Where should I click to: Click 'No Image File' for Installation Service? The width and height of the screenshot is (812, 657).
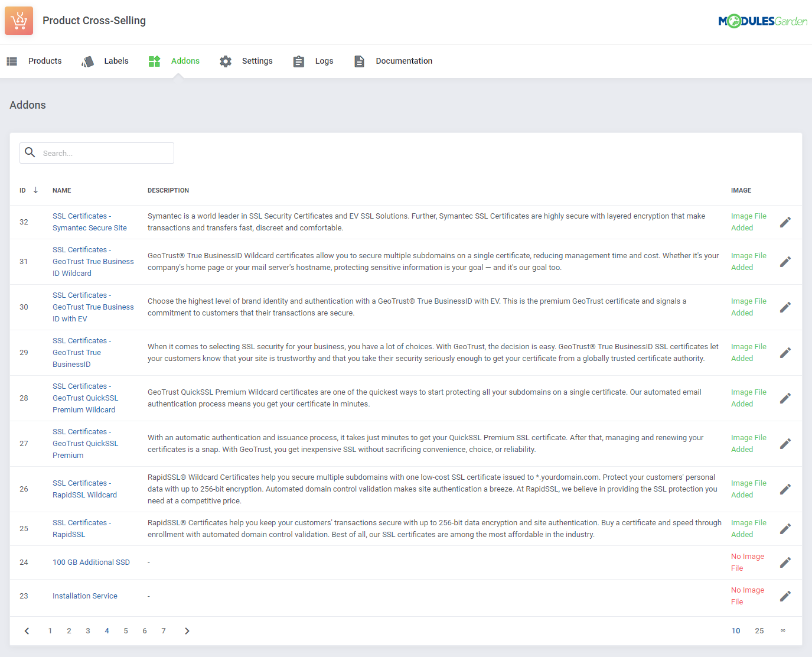[x=748, y=596]
